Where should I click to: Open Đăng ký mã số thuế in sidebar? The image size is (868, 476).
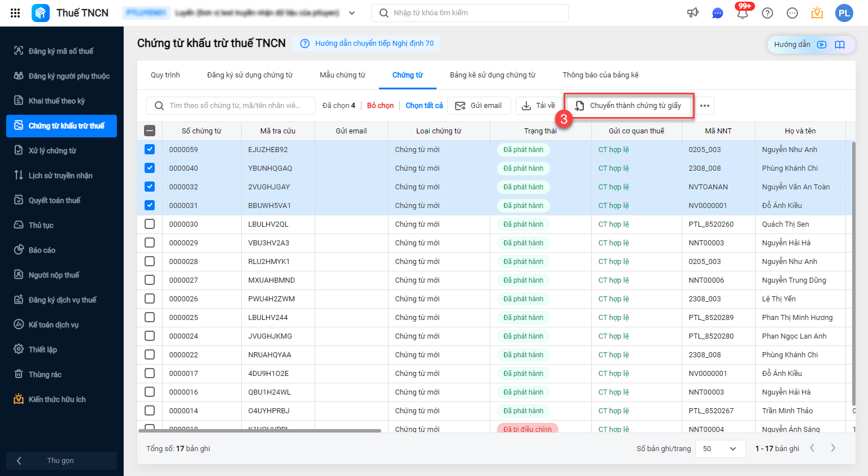(62, 51)
